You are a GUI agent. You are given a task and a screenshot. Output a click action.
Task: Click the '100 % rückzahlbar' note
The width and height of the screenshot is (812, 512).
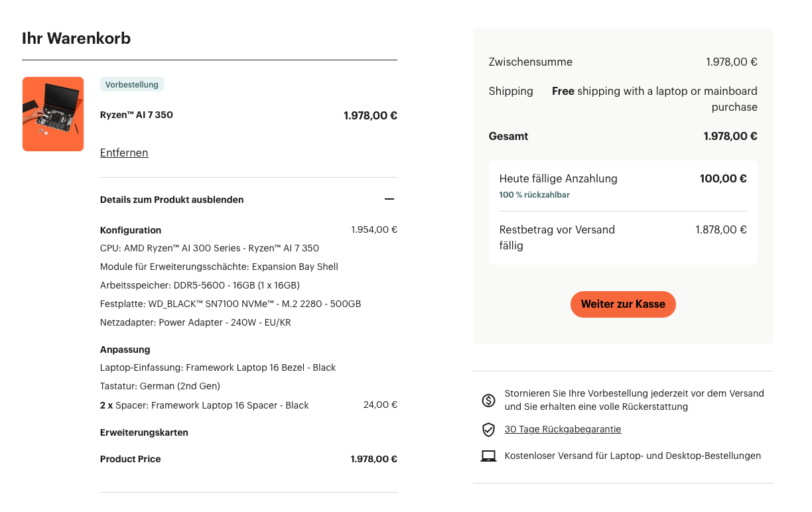534,195
